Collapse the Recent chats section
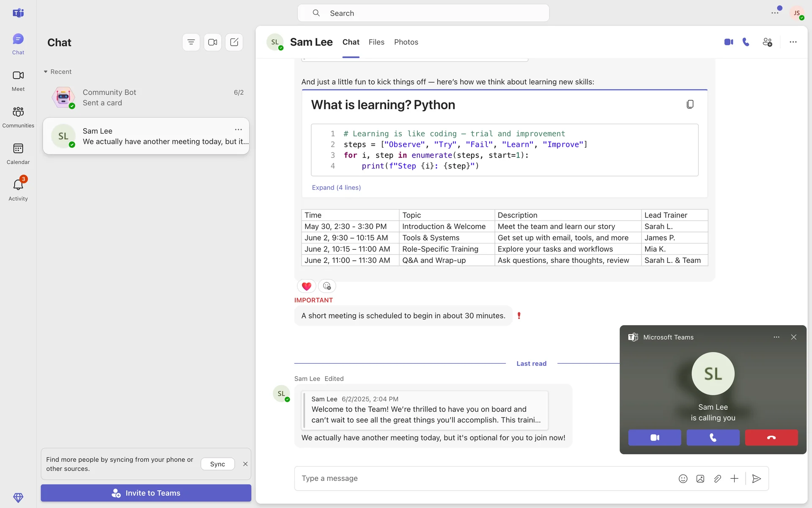The height and width of the screenshot is (508, 812). coord(46,72)
